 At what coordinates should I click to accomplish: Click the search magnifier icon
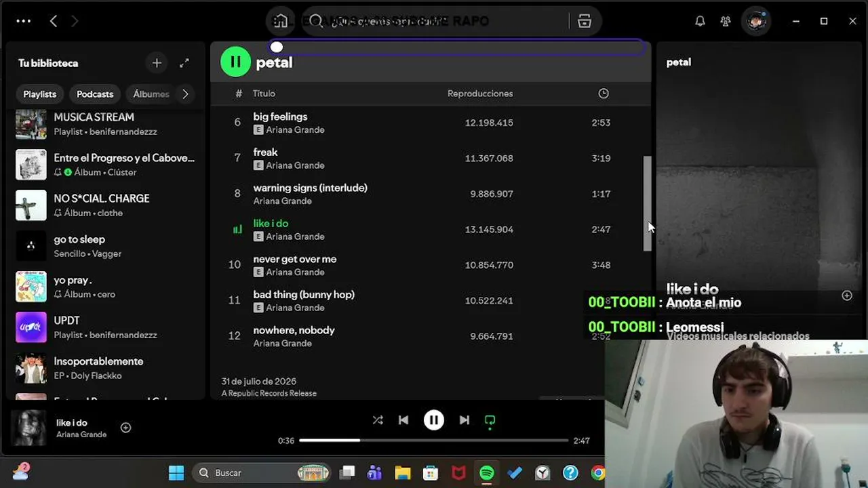[316, 21]
